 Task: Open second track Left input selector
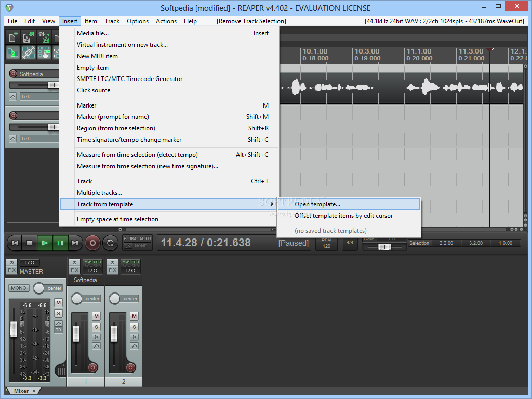click(x=39, y=138)
